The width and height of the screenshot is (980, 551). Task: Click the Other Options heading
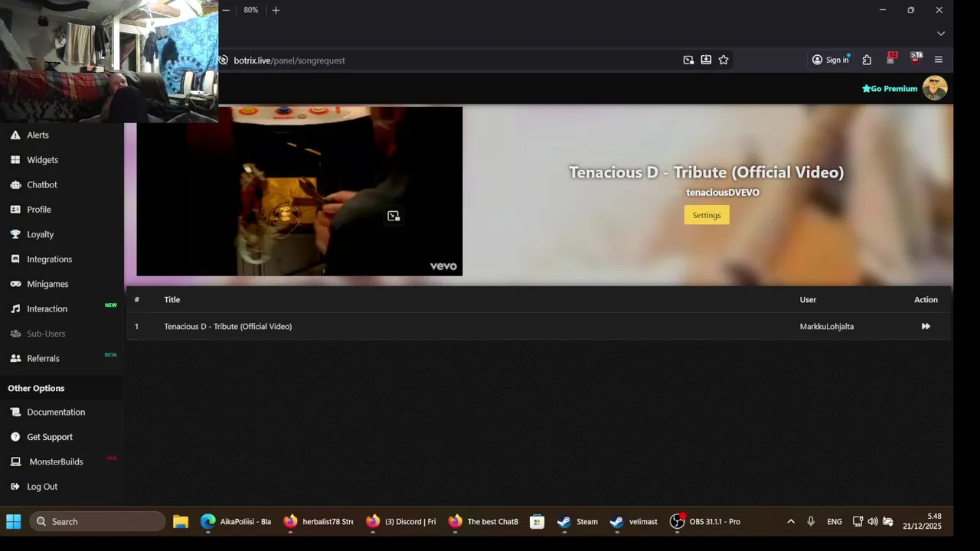point(36,388)
